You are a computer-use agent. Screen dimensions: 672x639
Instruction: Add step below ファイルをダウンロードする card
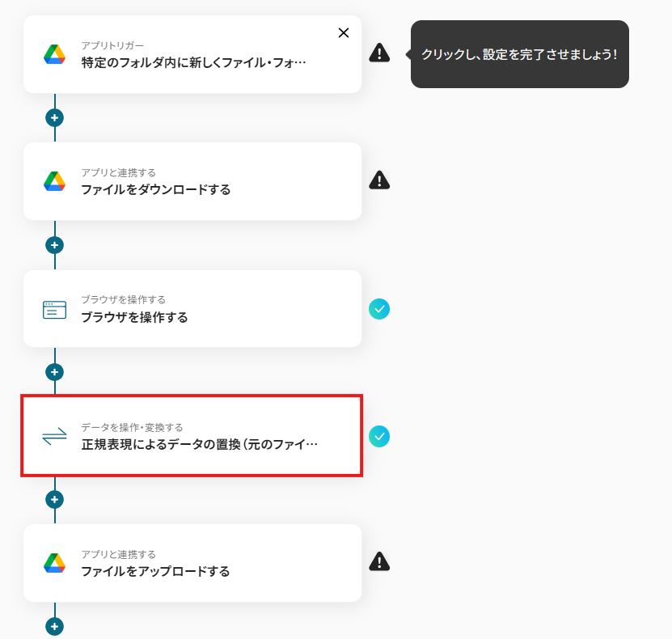(x=54, y=245)
